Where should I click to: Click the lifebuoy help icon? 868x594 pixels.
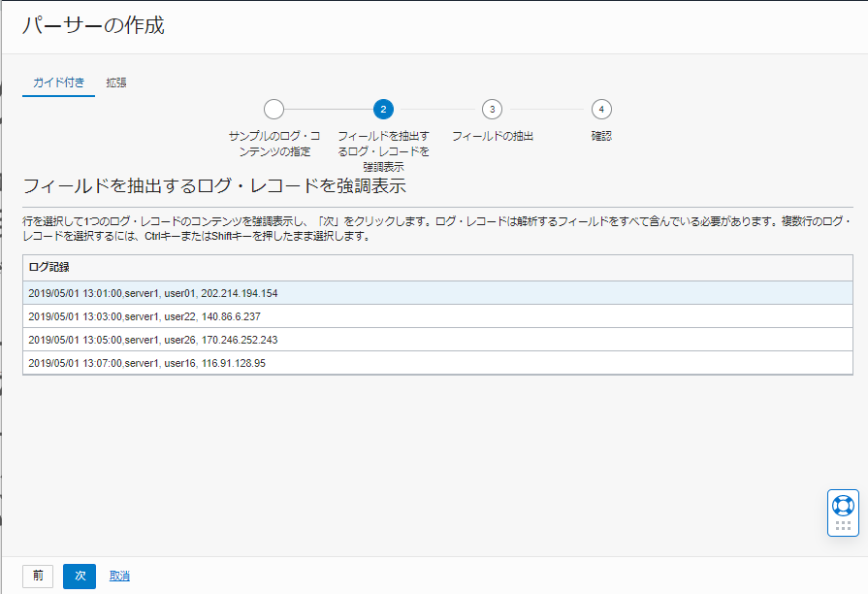pos(842,505)
